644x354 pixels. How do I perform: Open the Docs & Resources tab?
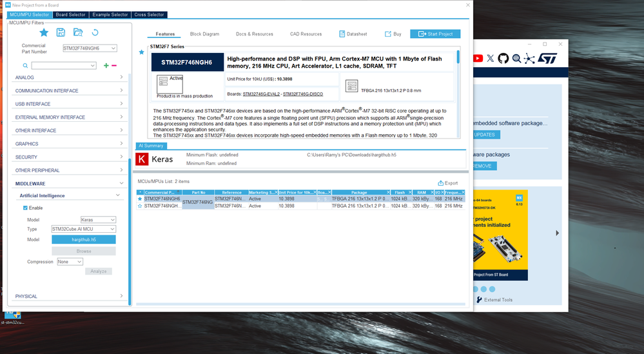point(255,34)
